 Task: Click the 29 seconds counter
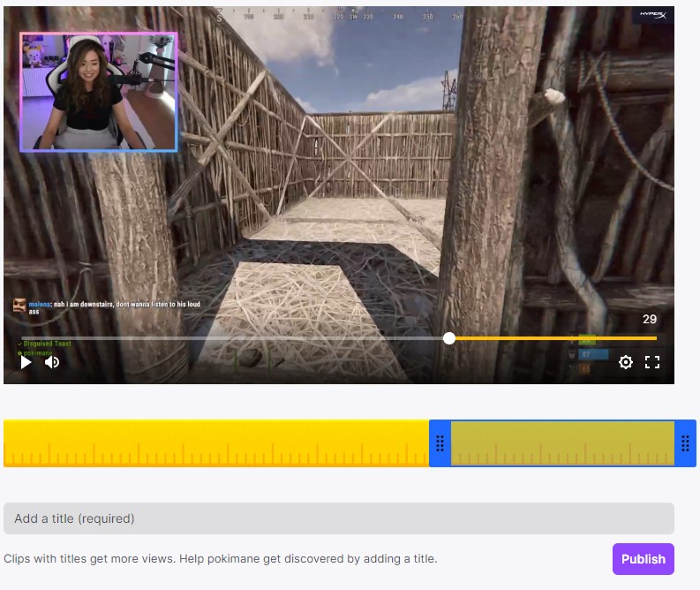click(x=650, y=319)
